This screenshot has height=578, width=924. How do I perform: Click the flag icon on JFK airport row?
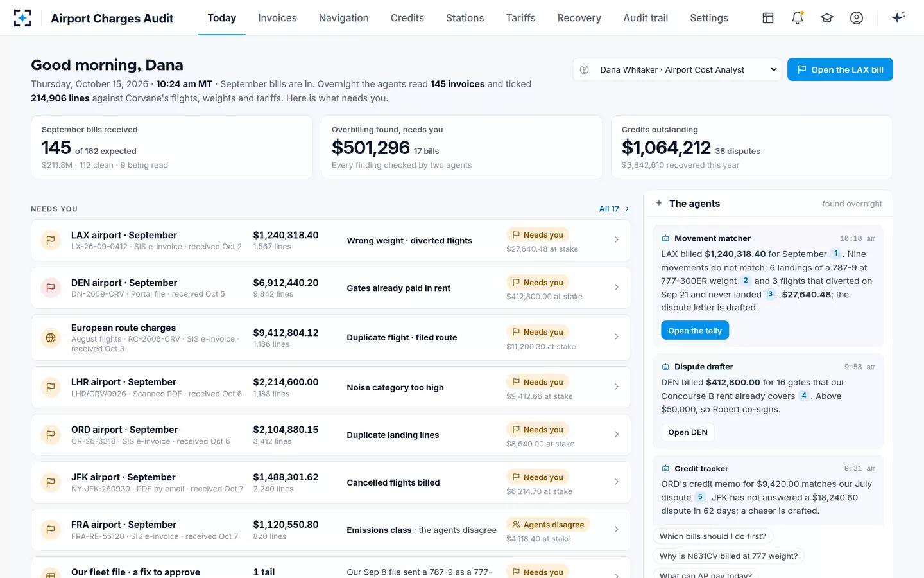point(51,482)
